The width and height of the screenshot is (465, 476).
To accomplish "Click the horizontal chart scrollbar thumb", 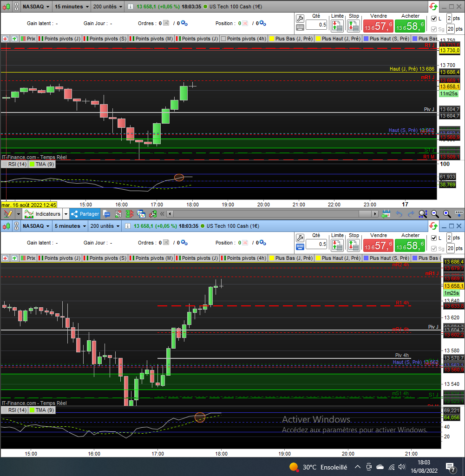I will tap(365, 214).
